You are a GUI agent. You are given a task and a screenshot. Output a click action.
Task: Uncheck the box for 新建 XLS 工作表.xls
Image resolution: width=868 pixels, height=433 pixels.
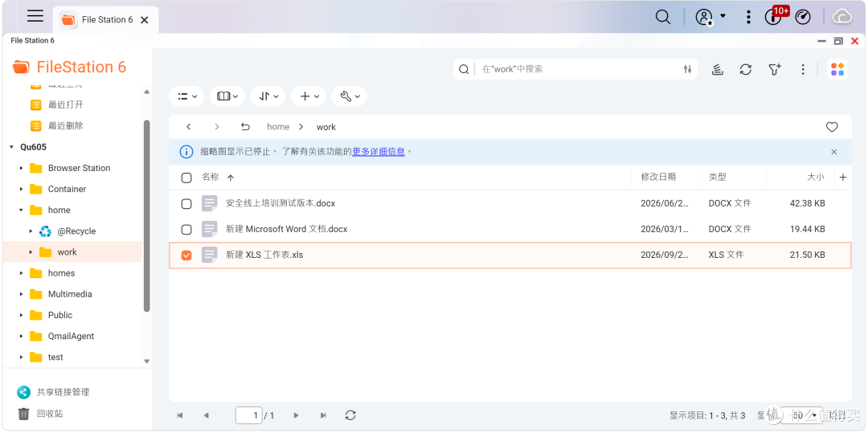tap(186, 255)
